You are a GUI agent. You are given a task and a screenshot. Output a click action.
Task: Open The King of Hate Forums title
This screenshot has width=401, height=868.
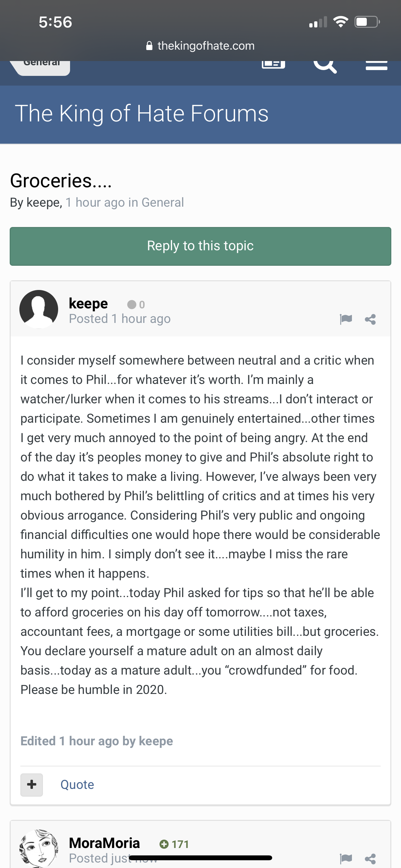[x=141, y=113]
